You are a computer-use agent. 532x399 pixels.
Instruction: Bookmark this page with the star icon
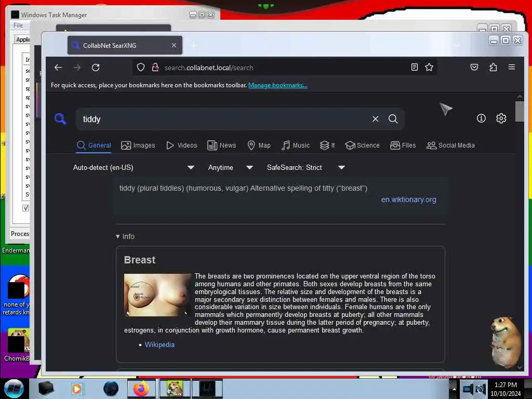(x=429, y=67)
